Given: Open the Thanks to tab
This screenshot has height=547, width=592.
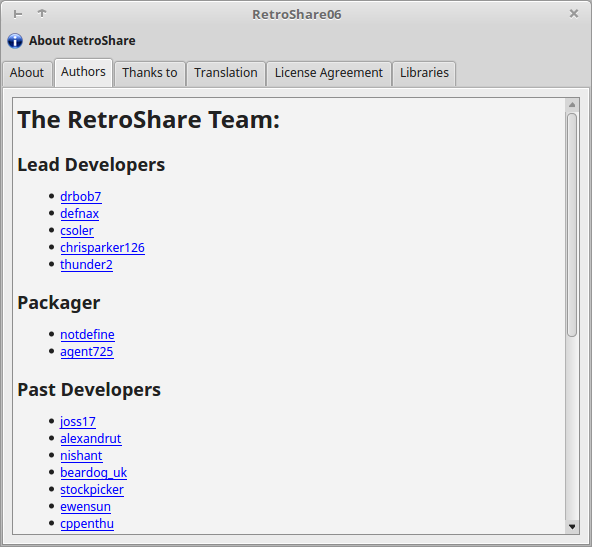Looking at the screenshot, I should point(150,73).
